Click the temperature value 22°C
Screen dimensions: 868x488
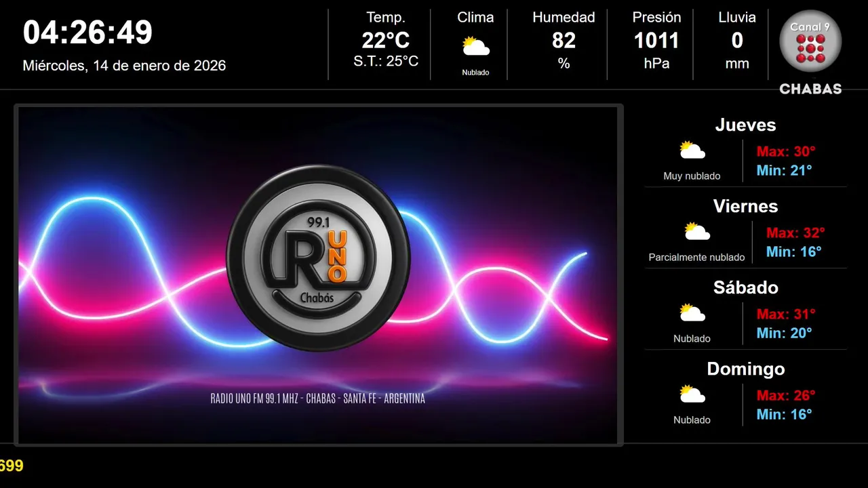tap(386, 41)
